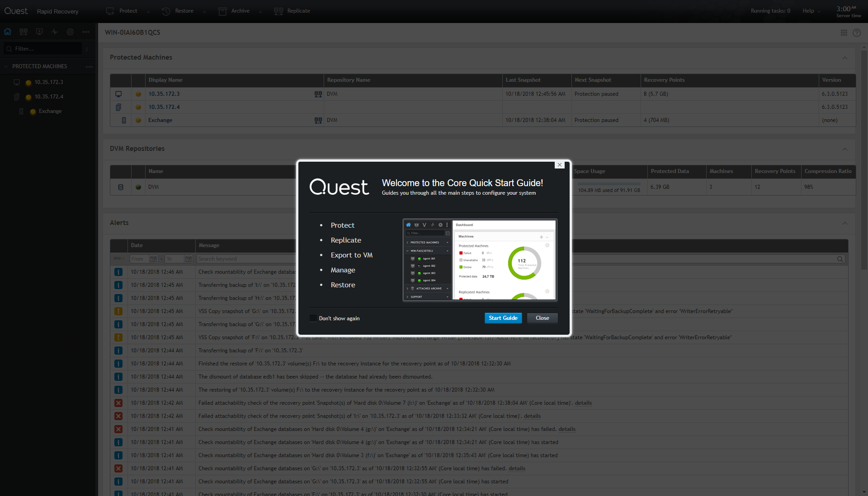Click the alerts From date calendar icon

tap(153, 259)
